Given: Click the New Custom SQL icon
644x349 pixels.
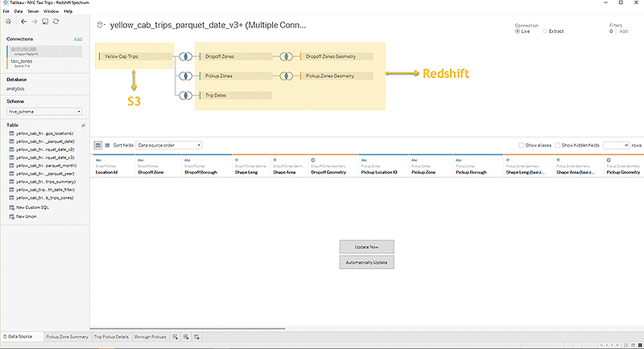Looking at the screenshot, I should pyautogui.click(x=11, y=207).
